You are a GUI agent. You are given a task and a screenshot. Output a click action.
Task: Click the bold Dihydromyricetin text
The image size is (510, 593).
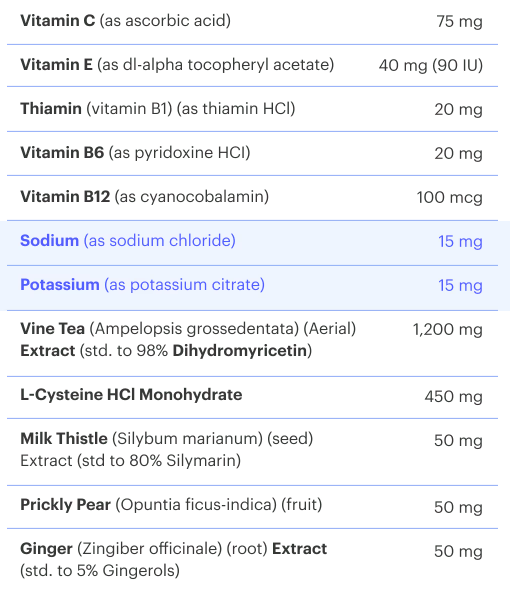[240, 351]
